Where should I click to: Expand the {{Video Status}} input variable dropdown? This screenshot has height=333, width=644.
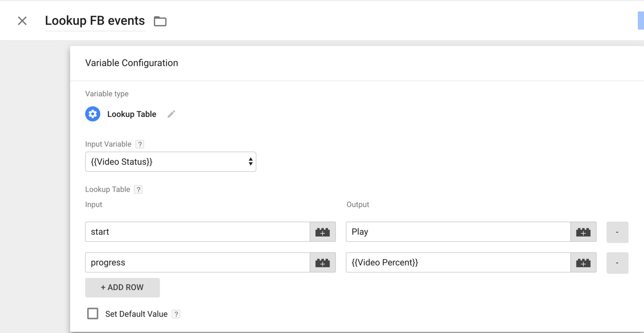click(171, 162)
